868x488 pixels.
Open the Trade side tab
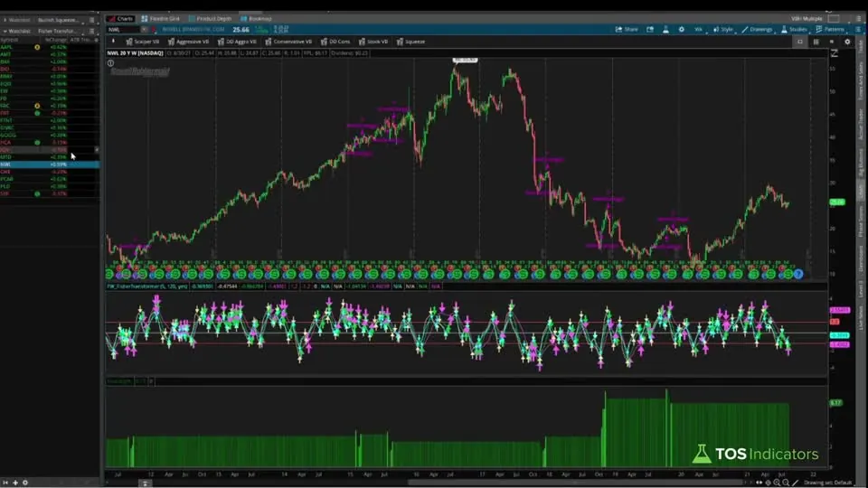(x=861, y=47)
